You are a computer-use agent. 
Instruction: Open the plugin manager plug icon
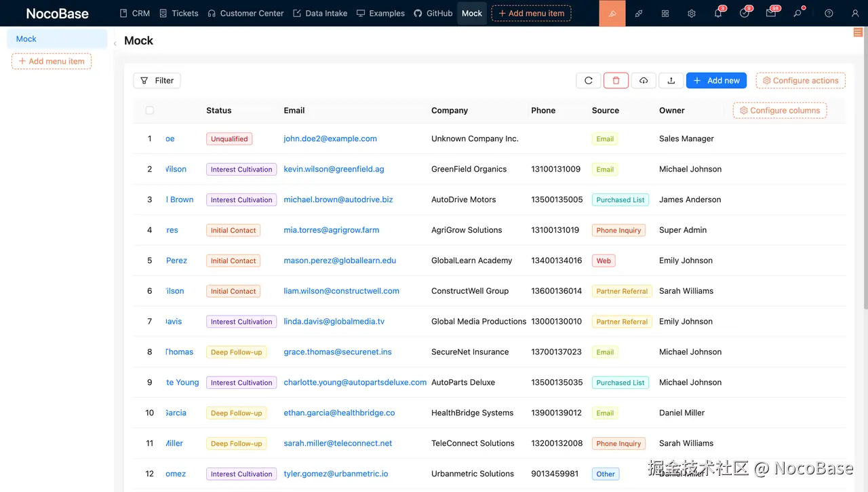[x=639, y=13]
